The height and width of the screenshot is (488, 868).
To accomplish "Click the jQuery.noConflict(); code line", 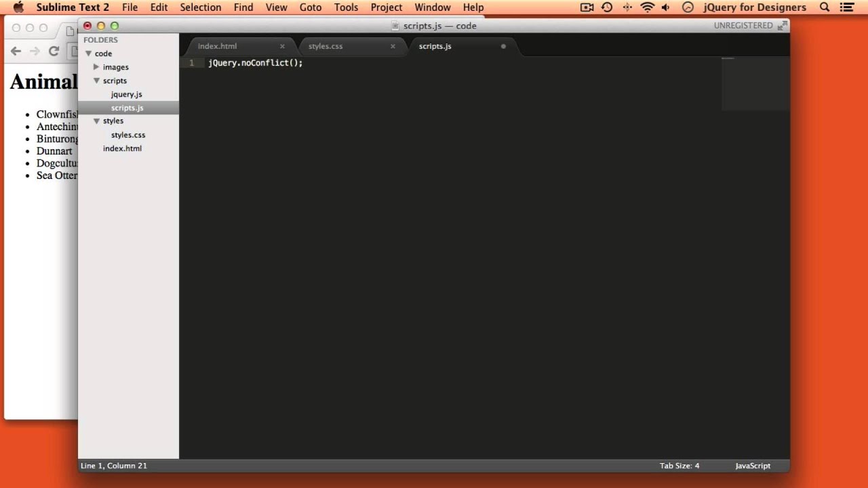I will 256,63.
